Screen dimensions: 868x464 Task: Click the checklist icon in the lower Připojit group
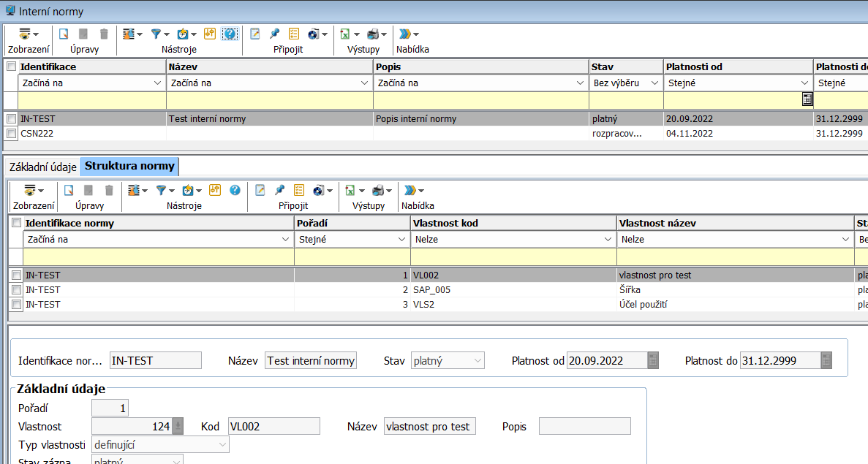point(299,190)
